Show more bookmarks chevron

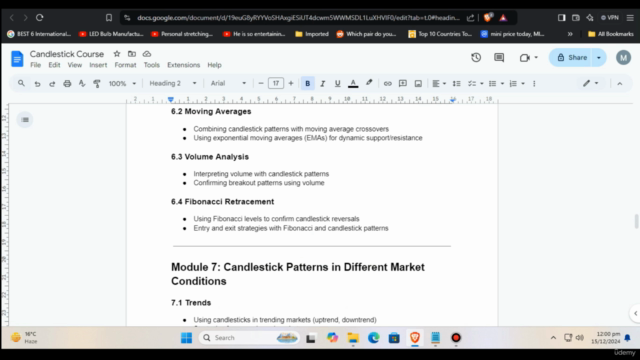click(x=570, y=34)
